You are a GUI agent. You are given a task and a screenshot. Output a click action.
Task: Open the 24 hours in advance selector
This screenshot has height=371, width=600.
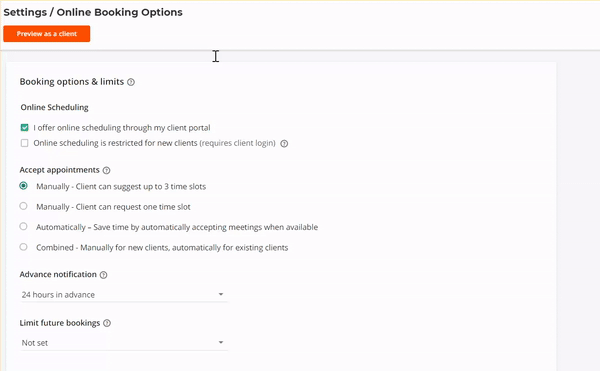click(x=124, y=295)
